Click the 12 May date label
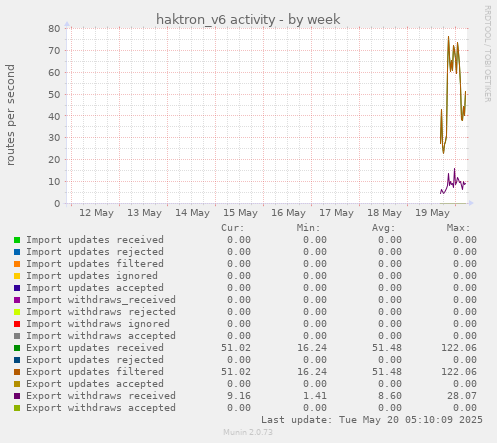 coord(96,213)
